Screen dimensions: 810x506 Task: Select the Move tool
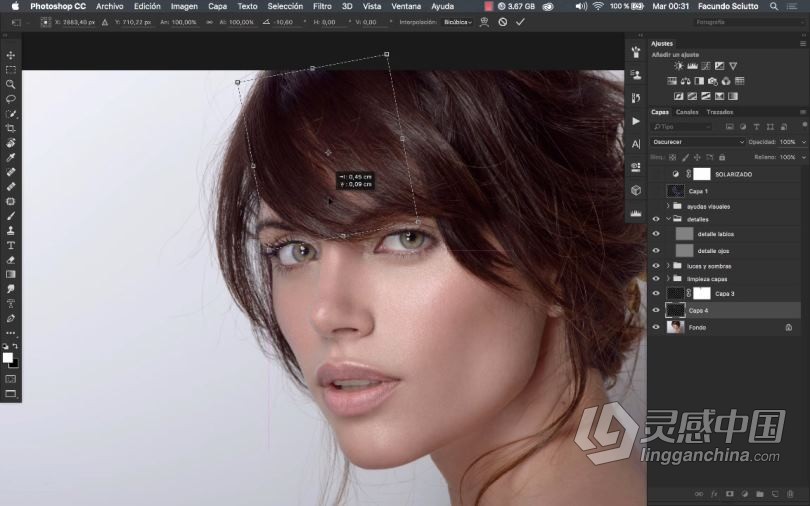(x=10, y=55)
